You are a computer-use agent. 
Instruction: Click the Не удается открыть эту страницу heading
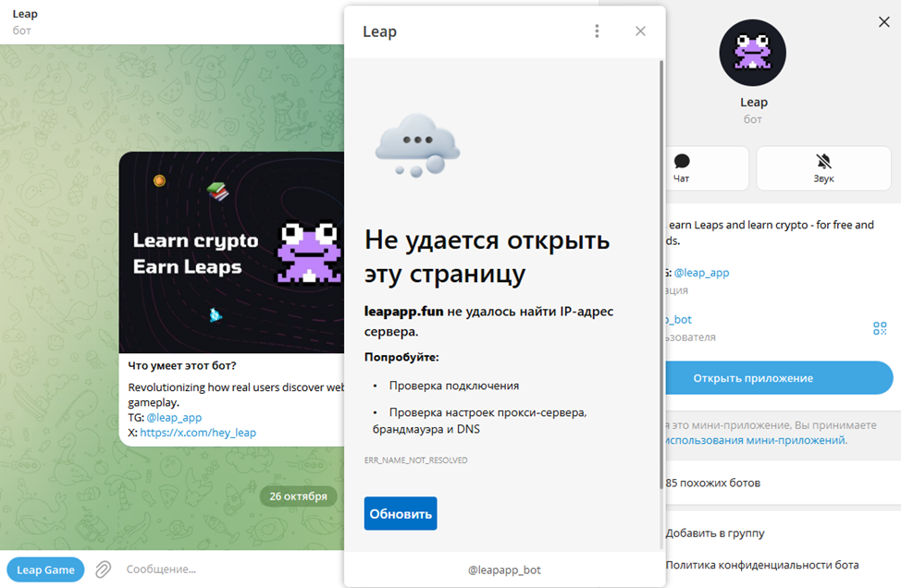pos(488,257)
